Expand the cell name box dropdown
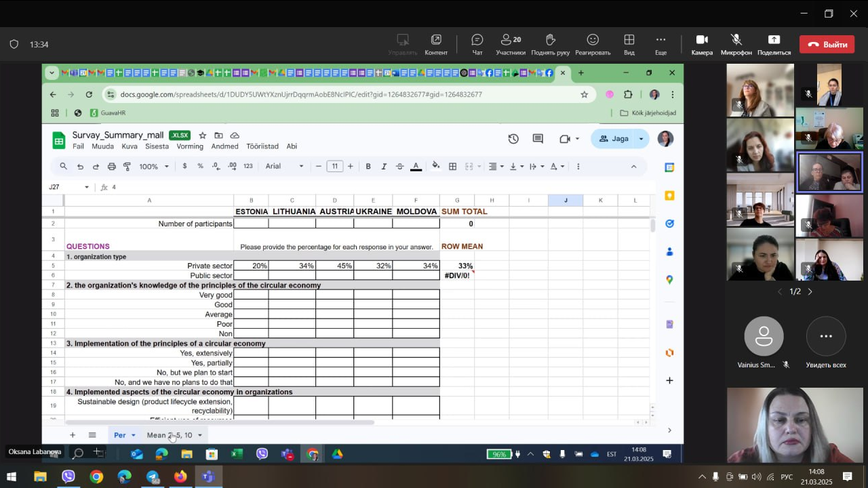 pyautogui.click(x=86, y=187)
